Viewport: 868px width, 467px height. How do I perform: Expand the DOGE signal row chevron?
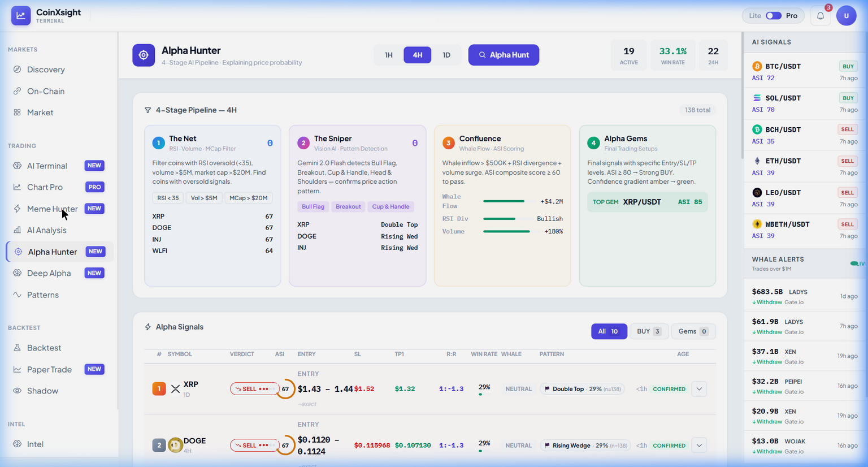coord(699,446)
